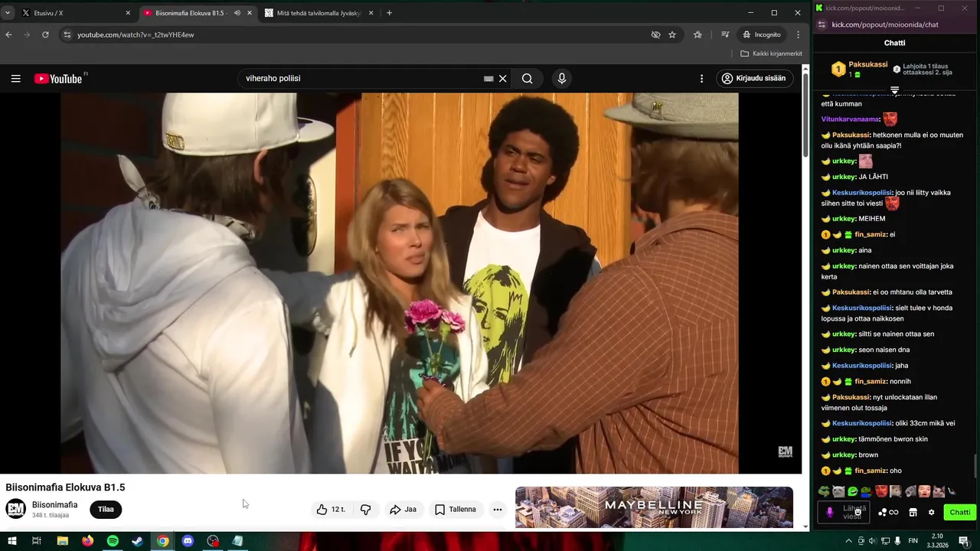Open third-party cookie blocked eye icon
The image size is (980, 551).
655,34
